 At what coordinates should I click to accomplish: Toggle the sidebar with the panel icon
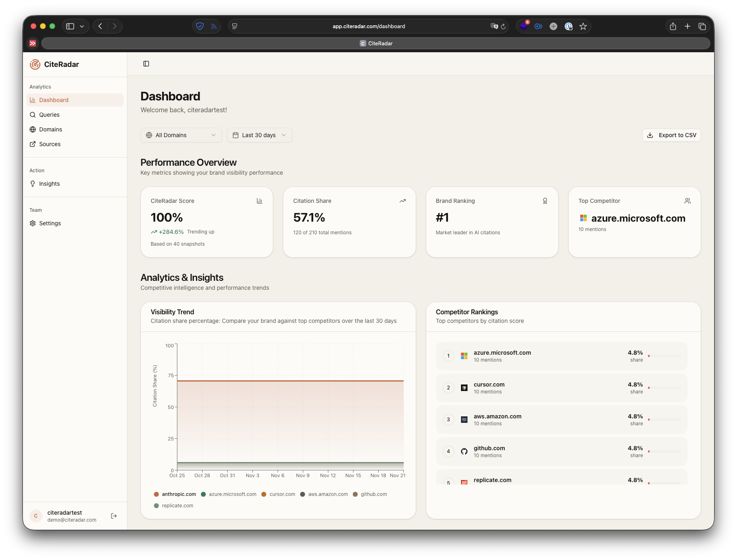pos(146,64)
